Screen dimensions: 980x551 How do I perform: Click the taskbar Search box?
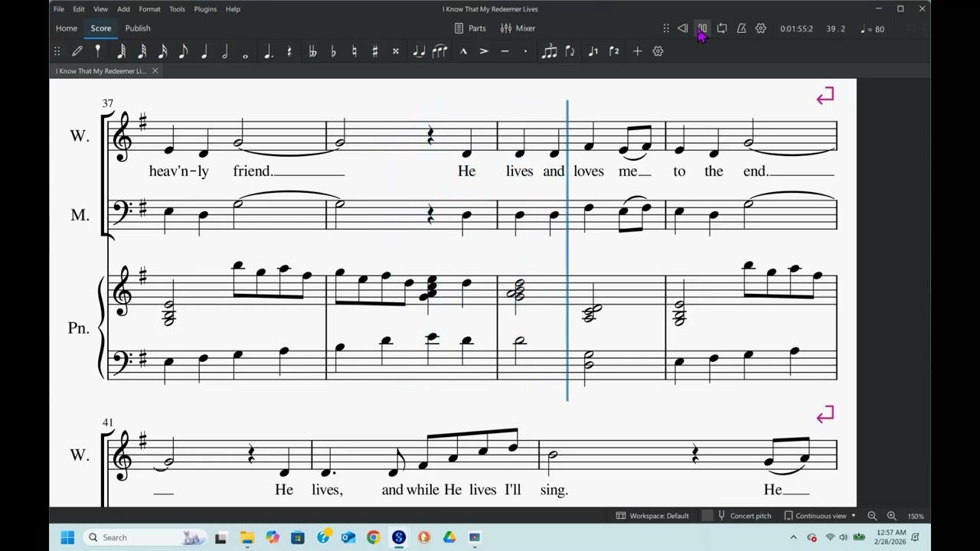coord(144,537)
